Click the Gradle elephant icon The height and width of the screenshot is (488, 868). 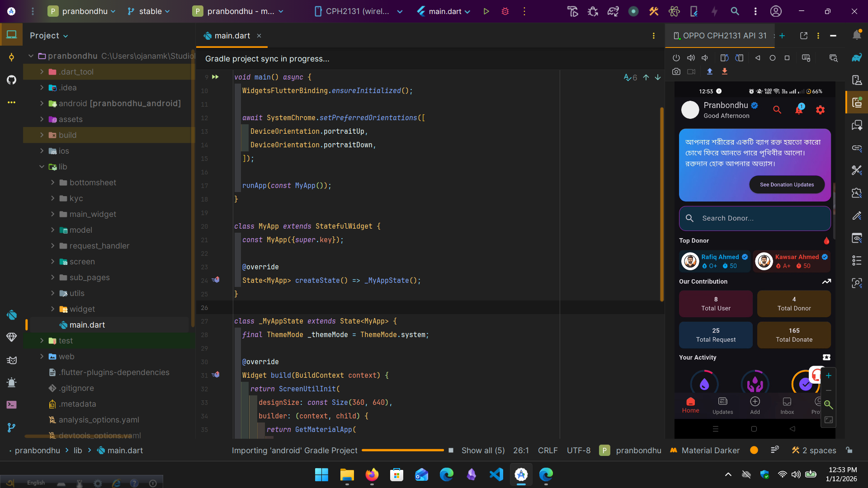coord(857,58)
